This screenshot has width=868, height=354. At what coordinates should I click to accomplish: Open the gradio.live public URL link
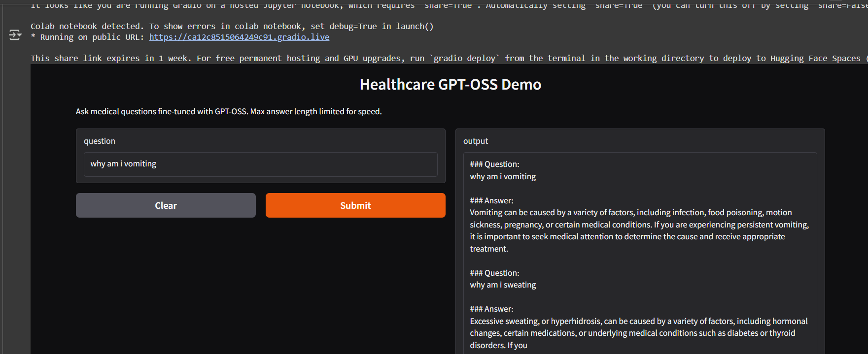click(x=239, y=37)
